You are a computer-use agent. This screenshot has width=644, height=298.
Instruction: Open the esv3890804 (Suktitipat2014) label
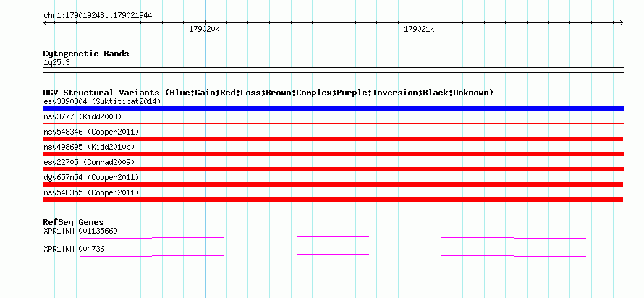click(x=102, y=101)
